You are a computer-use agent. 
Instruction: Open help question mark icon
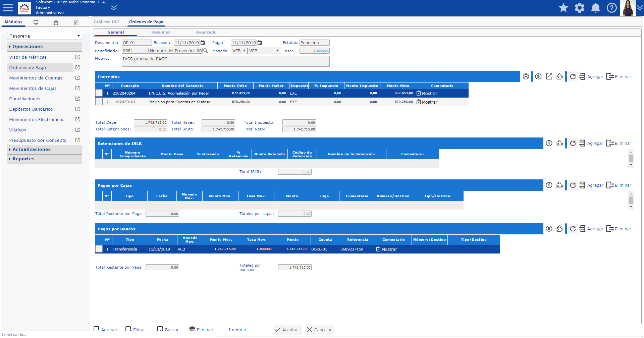(612, 8)
